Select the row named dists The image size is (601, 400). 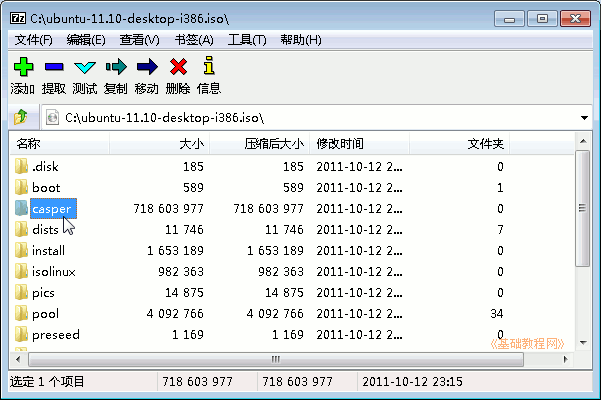tap(293, 230)
